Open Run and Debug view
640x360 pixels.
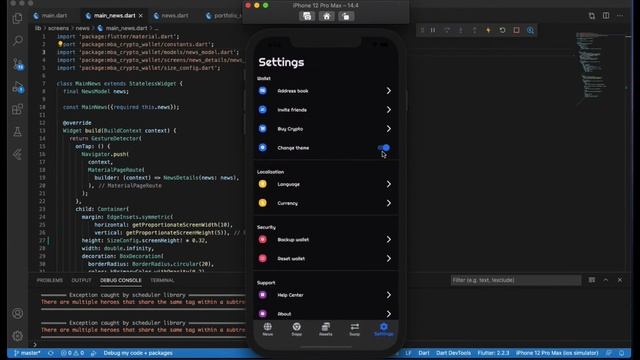coord(18,87)
